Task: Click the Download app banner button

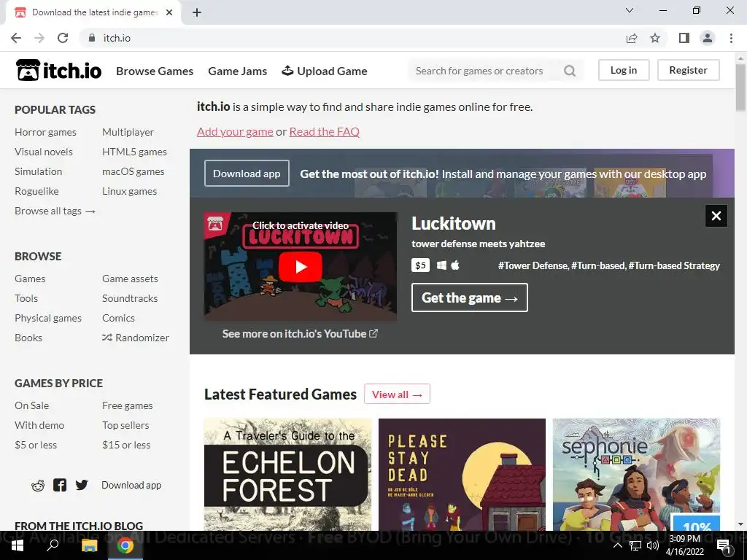Action: pyautogui.click(x=247, y=174)
